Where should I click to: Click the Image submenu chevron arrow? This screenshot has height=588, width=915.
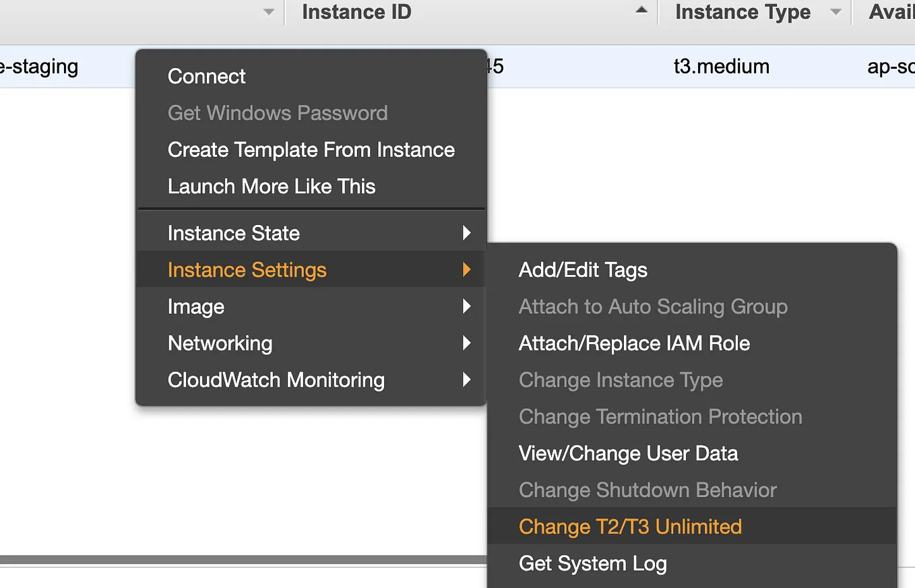pyautogui.click(x=468, y=306)
